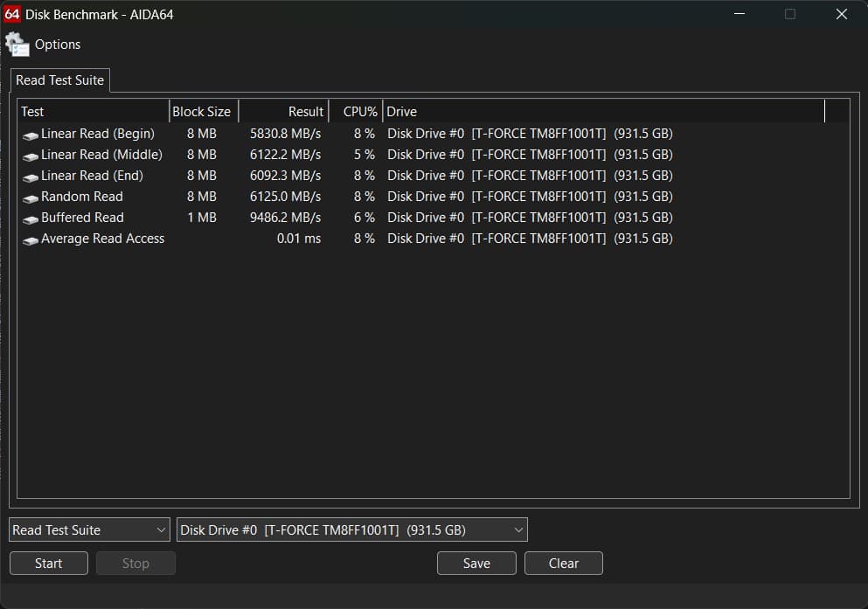
Task: Select the Linear Read (Middle) row label
Action: [x=102, y=155]
